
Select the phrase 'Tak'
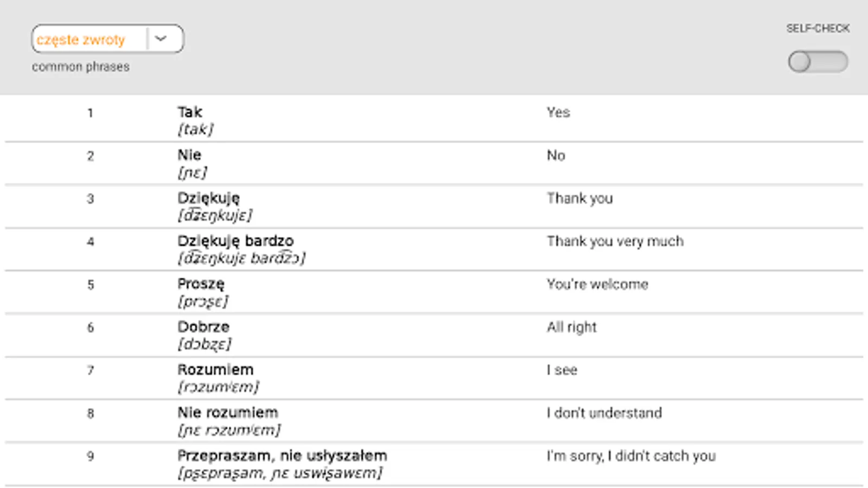190,112
